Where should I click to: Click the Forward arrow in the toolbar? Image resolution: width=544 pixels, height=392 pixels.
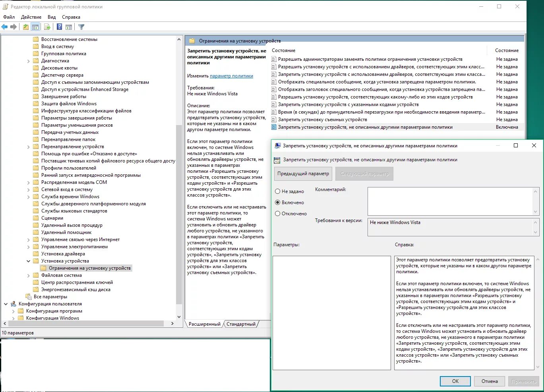click(x=14, y=27)
